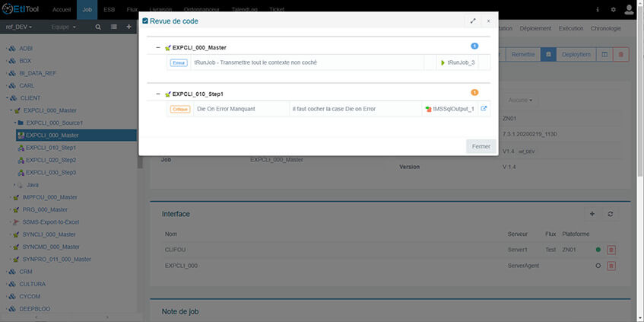This screenshot has width=644, height=322.
Task: Open the settings gear in top bar
Action: coord(613,9)
